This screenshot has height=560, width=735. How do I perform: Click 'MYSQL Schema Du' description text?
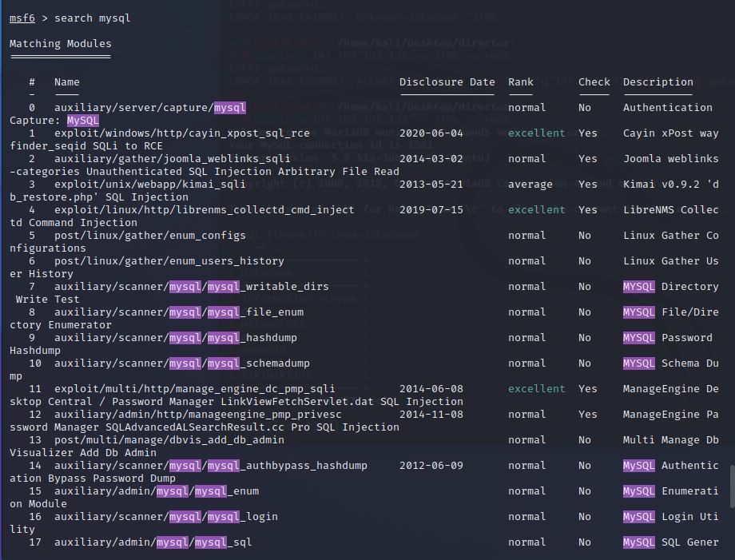point(671,363)
